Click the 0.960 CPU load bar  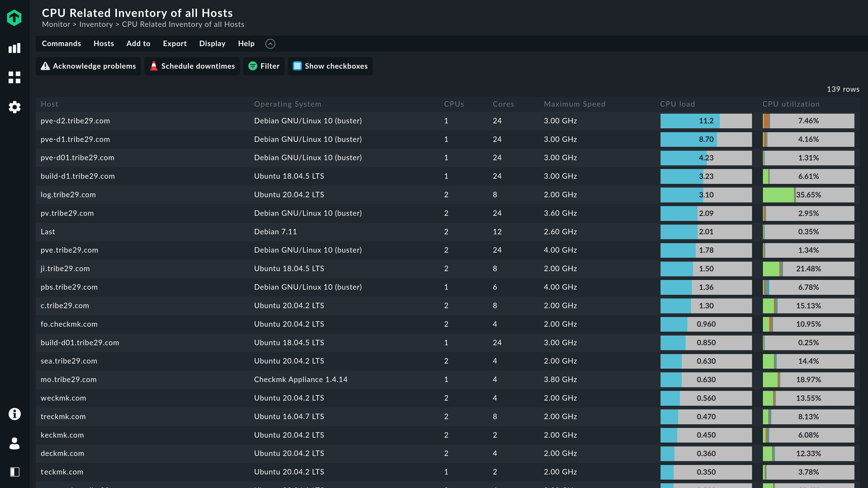(x=706, y=324)
